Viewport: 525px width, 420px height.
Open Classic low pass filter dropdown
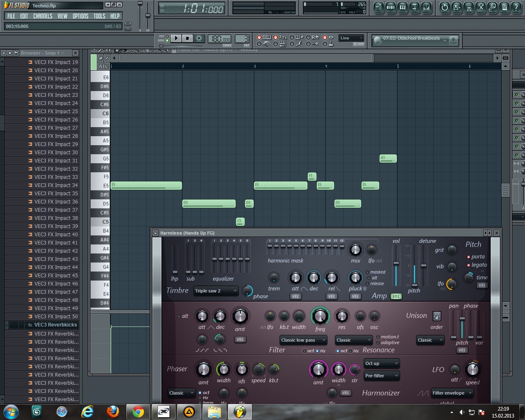point(303,340)
